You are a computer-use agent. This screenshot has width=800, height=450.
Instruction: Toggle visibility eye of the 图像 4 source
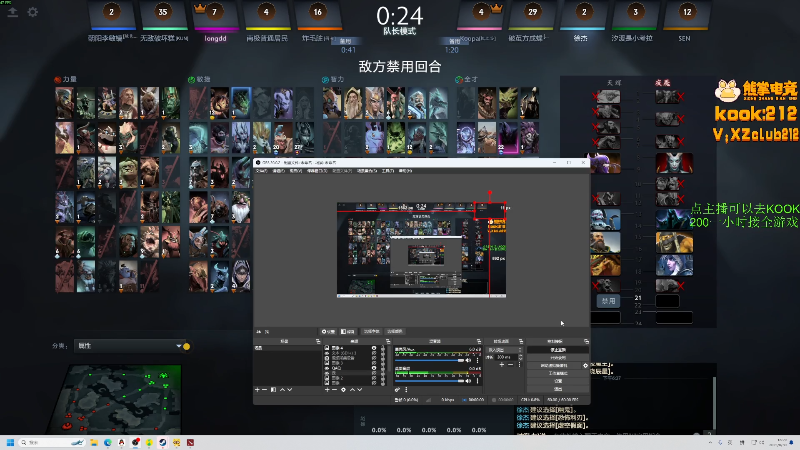(x=374, y=348)
